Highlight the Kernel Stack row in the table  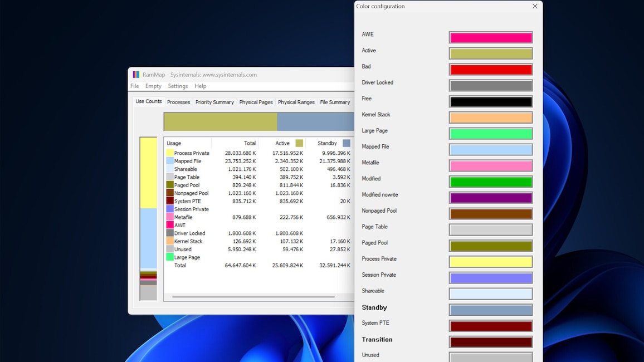[258, 241]
